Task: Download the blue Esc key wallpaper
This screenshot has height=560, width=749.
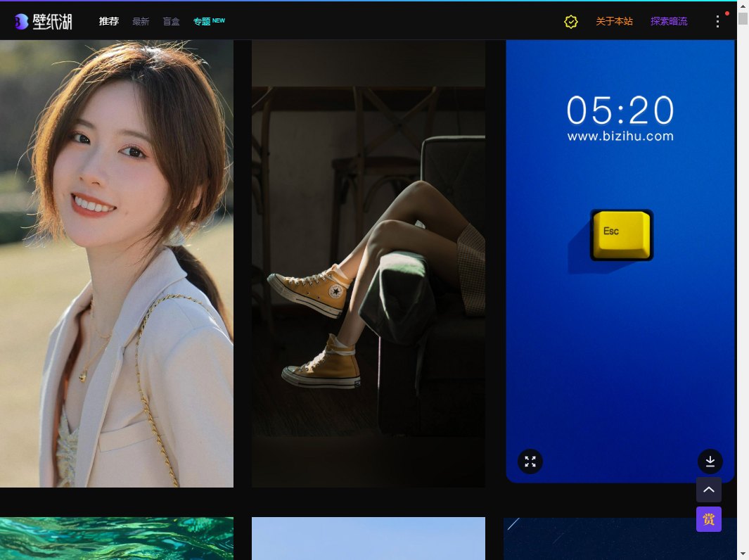Action: pyautogui.click(x=710, y=462)
